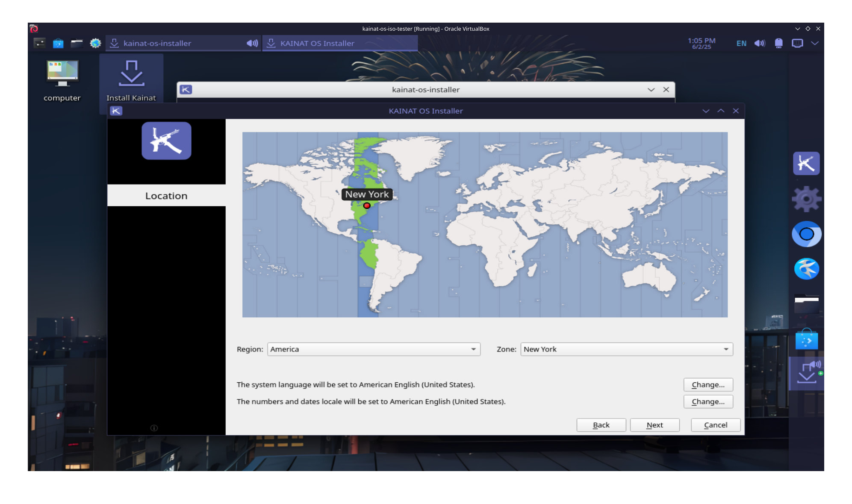Open the Discover store bag in right dock
852x504 pixels.
click(806, 339)
